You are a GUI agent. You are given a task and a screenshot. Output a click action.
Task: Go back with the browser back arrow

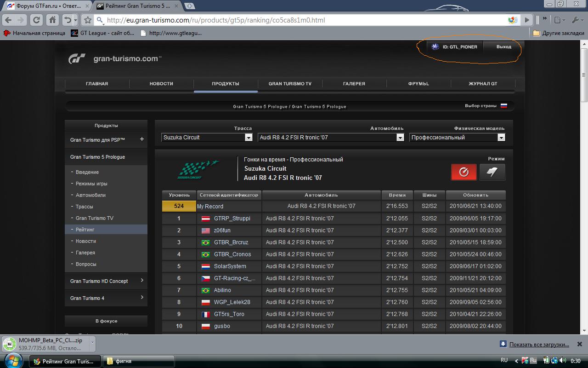[8, 20]
